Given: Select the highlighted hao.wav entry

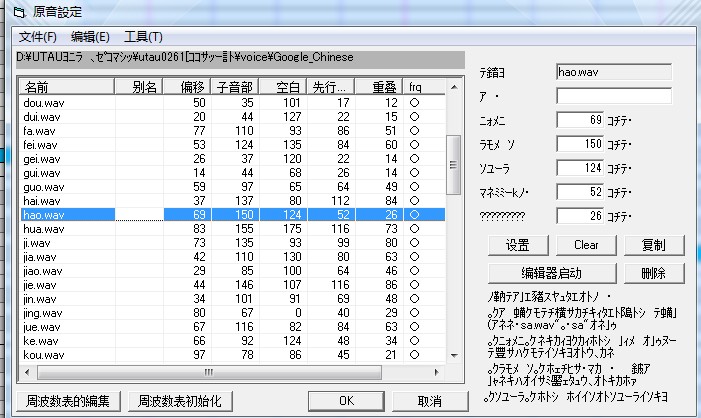Looking at the screenshot, I should pyautogui.click(x=232, y=215).
